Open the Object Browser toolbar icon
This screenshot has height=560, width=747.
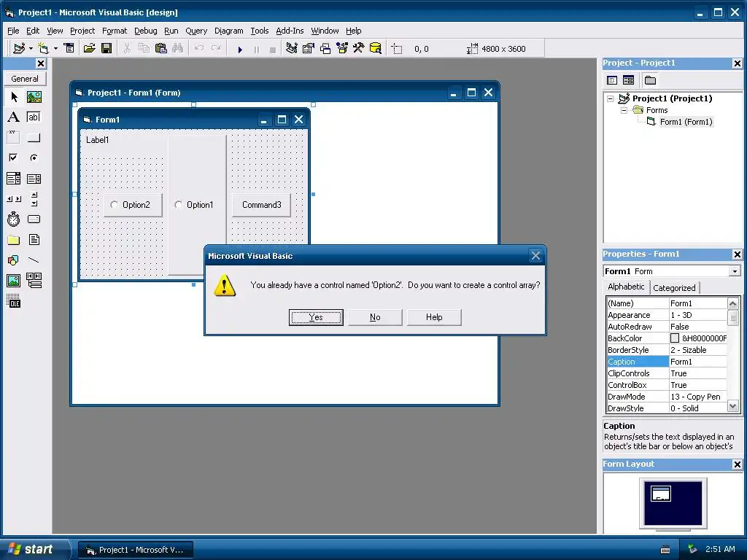tap(342, 49)
